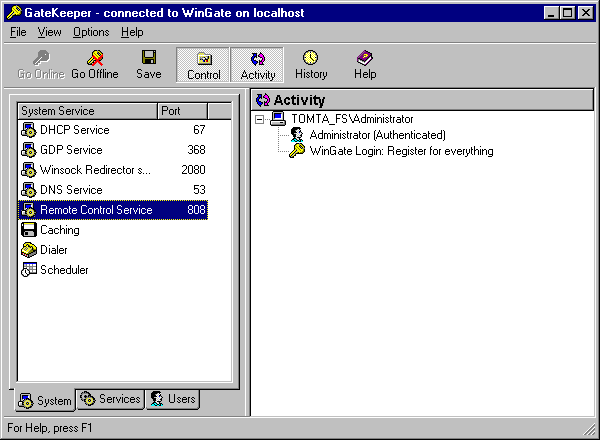Select the GDP Service row text

71,150
